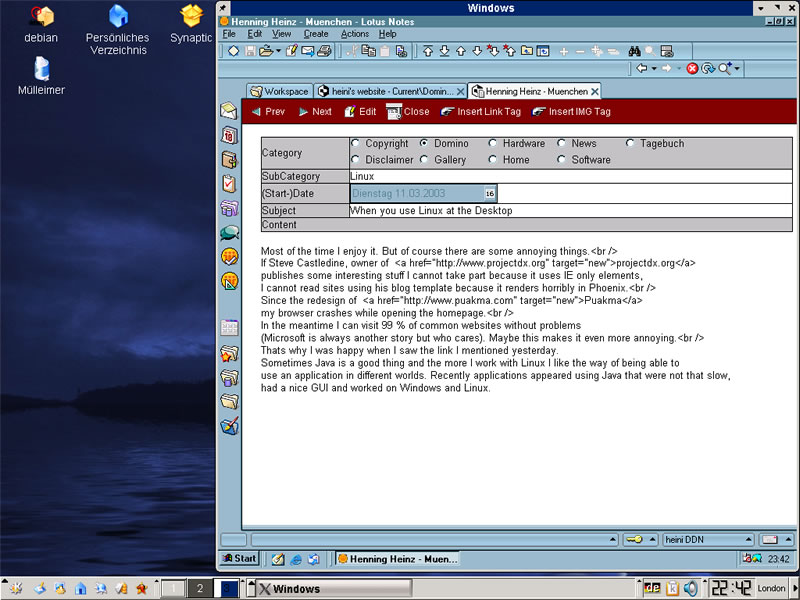The width and height of the screenshot is (800, 600).
Task: Open Mail bookmark in left sidebar
Action: [x=229, y=111]
